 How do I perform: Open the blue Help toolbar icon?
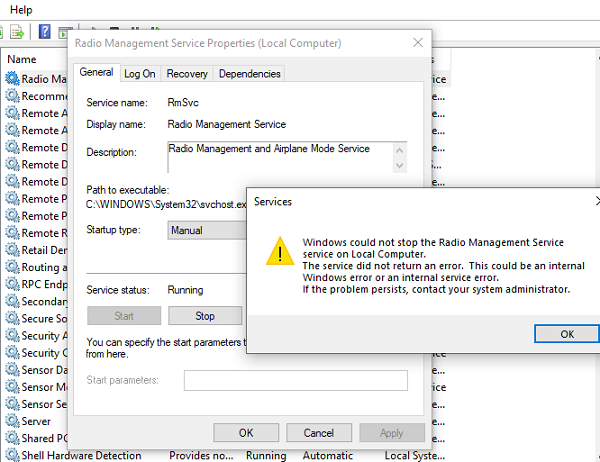[45, 31]
